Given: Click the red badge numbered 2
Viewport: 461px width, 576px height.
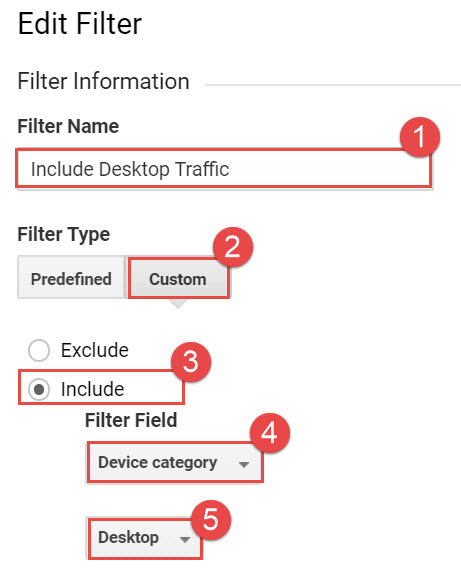Looking at the screenshot, I should (233, 247).
